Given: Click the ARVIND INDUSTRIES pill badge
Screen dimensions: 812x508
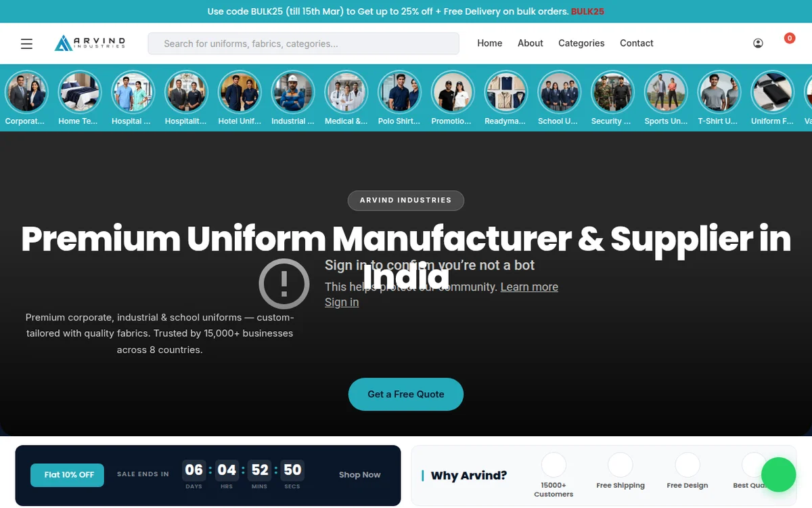Looking at the screenshot, I should coord(406,200).
